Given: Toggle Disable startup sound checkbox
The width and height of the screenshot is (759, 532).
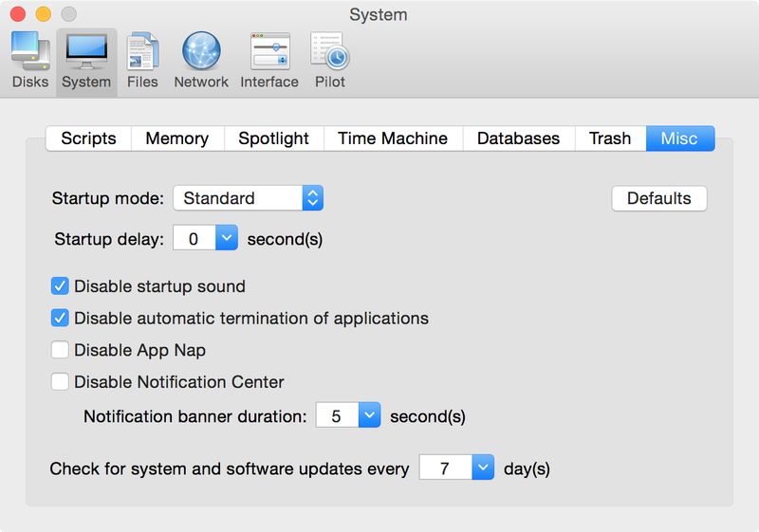Looking at the screenshot, I should click(x=60, y=286).
